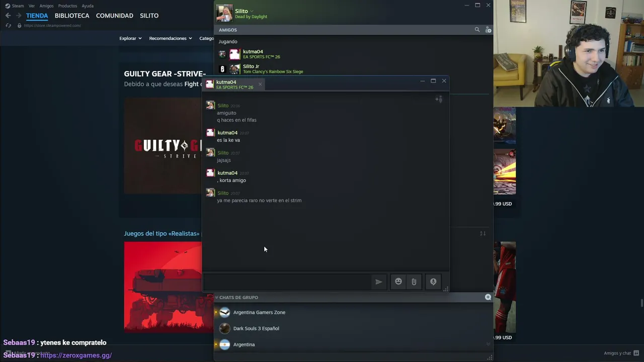This screenshot has height=362, width=644.
Task: Switch to the COMUNIDAD tab
Action: 115,16
